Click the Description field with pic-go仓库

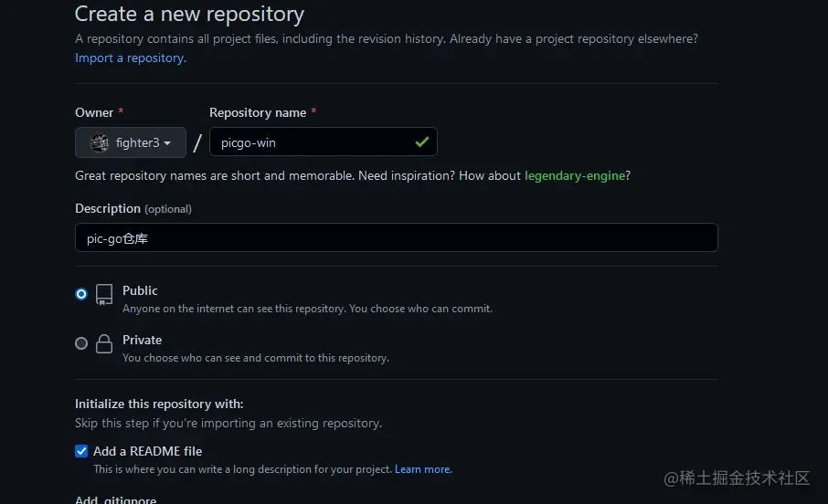click(x=396, y=237)
